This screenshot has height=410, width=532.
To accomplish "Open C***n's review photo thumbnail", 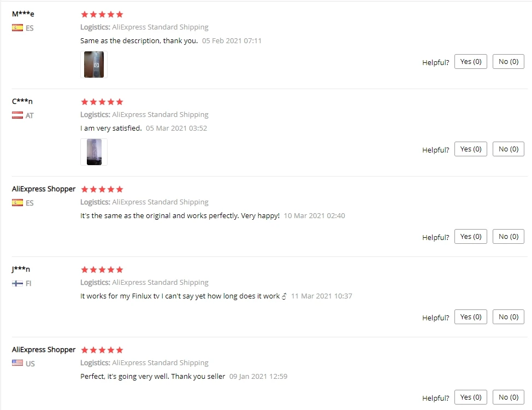I will (x=94, y=152).
